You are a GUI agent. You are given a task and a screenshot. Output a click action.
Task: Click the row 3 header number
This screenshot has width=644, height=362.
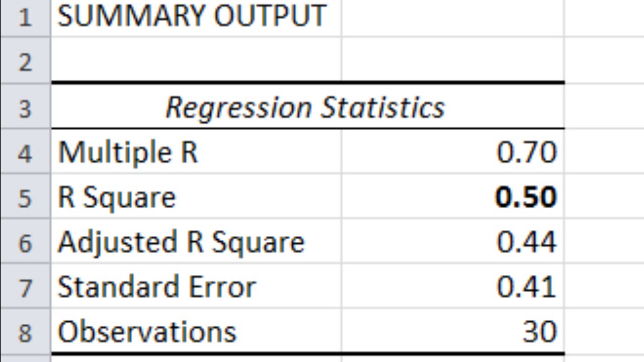(x=25, y=108)
